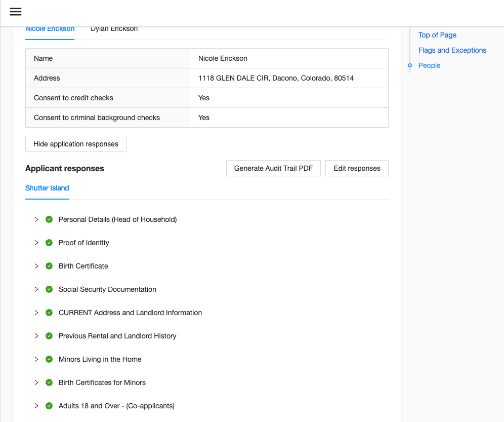
Task: Click the Name row label
Action: click(43, 58)
